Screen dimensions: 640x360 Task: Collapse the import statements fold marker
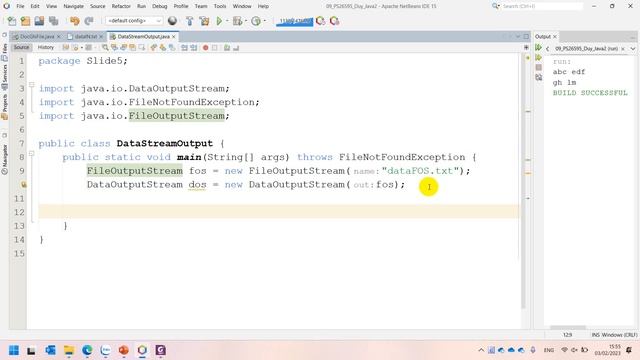point(31,85)
